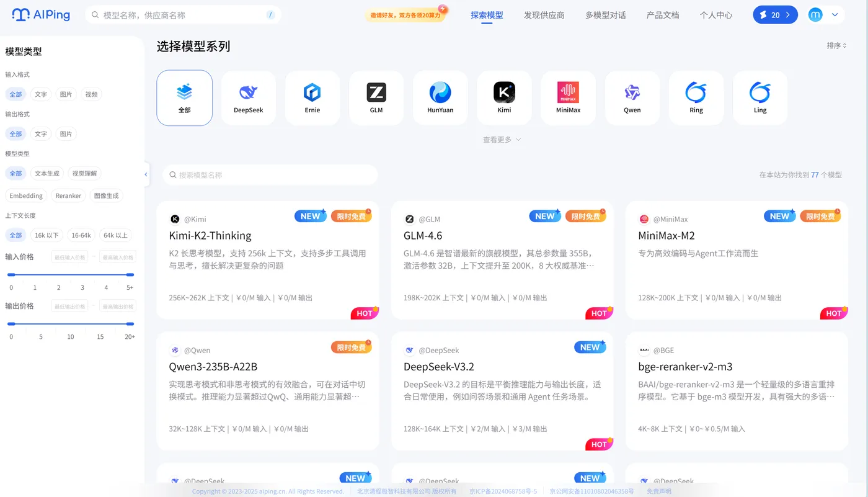This screenshot has height=497, width=868.
Task: Open the DeepSeek-V3.2 model title
Action: point(439,367)
